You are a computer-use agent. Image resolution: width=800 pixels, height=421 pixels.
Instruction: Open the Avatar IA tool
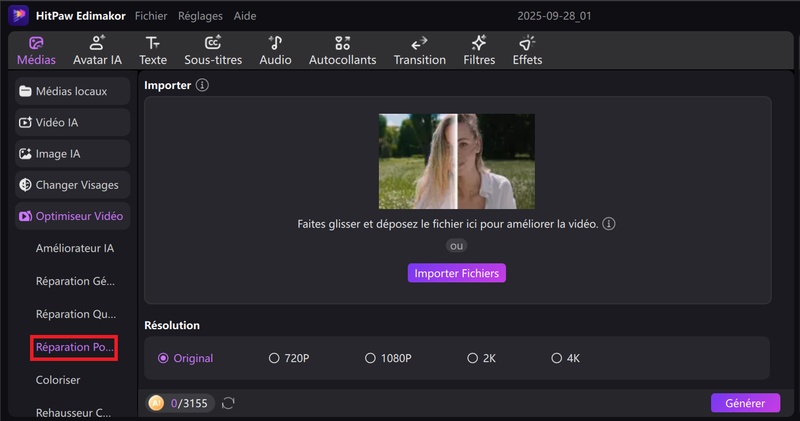[x=97, y=51]
